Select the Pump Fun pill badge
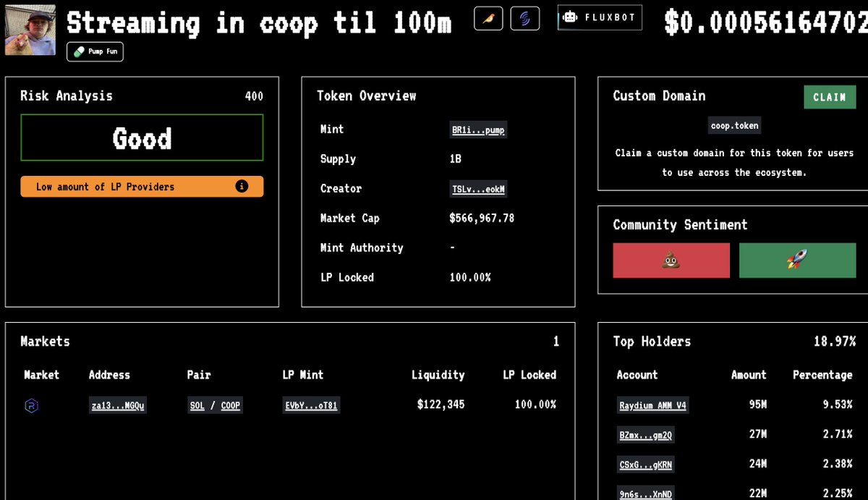This screenshot has width=868, height=500. (95, 51)
